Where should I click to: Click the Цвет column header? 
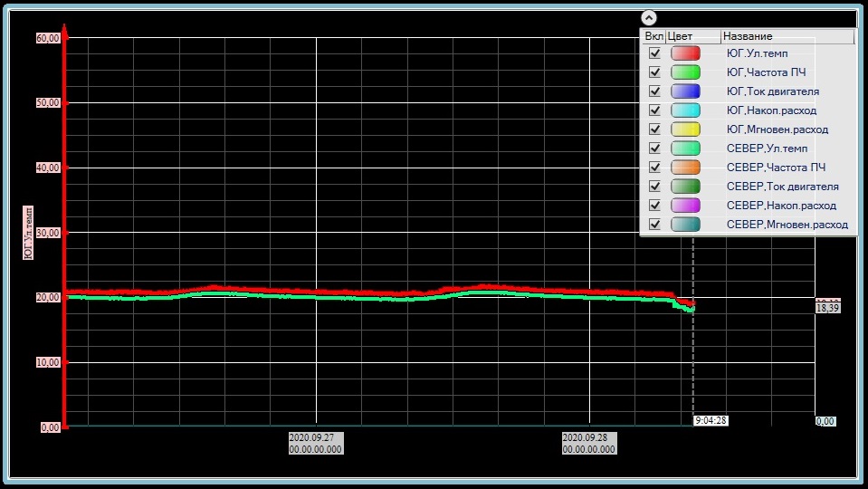pyautogui.click(x=693, y=36)
